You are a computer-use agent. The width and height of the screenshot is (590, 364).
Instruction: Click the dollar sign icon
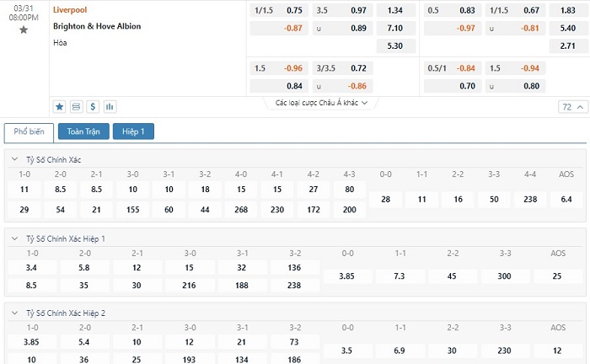93,107
